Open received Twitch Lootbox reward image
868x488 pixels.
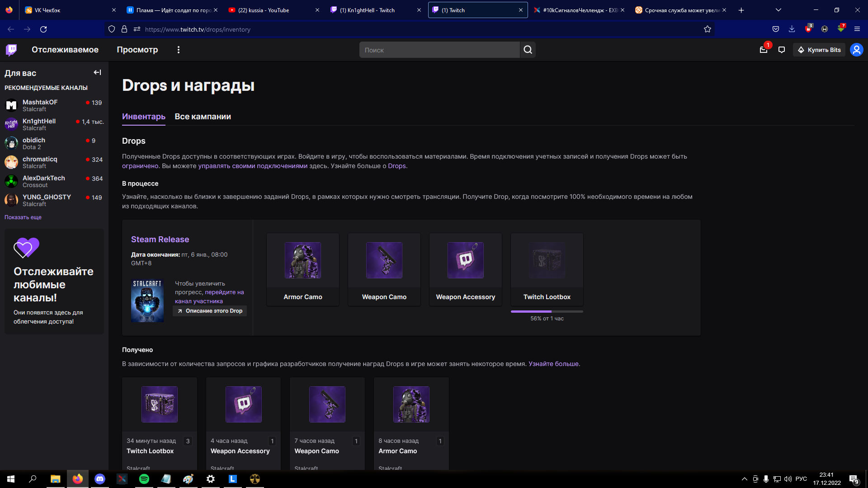point(160,404)
